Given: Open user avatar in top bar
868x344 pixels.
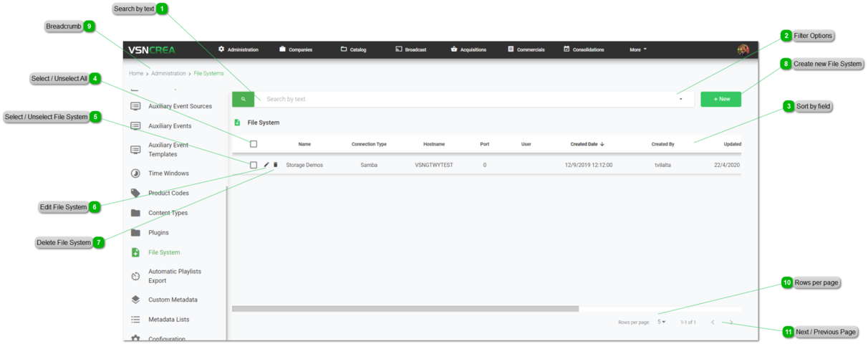Looking at the screenshot, I should tap(743, 49).
